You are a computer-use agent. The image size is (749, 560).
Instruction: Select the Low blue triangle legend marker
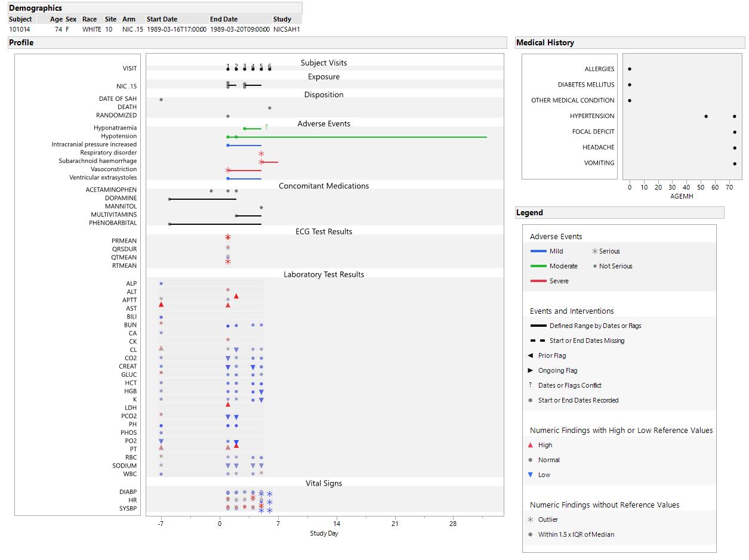pyautogui.click(x=530, y=475)
